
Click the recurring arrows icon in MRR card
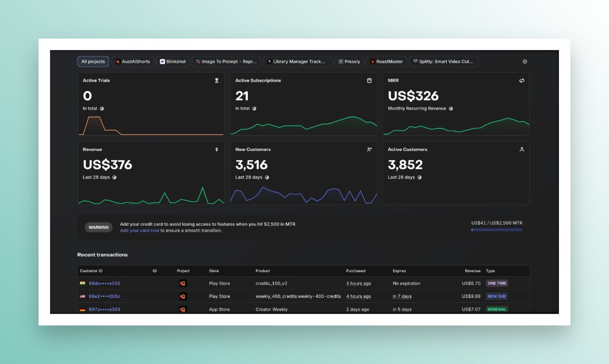521,80
